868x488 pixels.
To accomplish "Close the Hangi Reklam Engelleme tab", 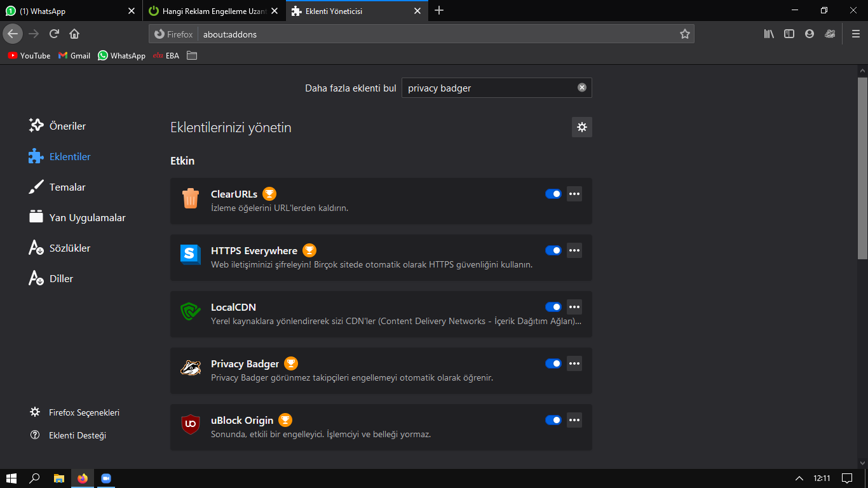I will 275,11.
